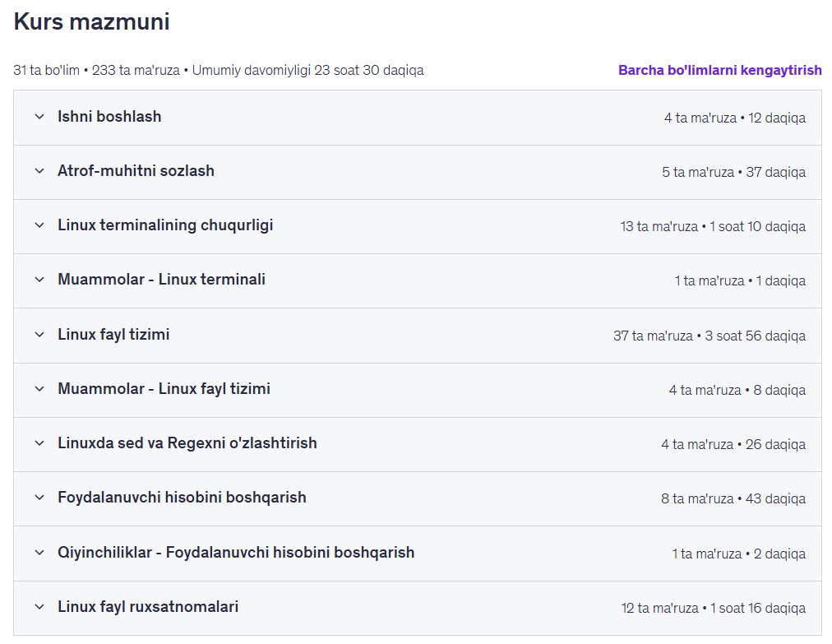The width and height of the screenshot is (832, 644).
Task: Click '37 ta ma'ruza • 3 soat 56 daqiqa' text
Action: [709, 336]
